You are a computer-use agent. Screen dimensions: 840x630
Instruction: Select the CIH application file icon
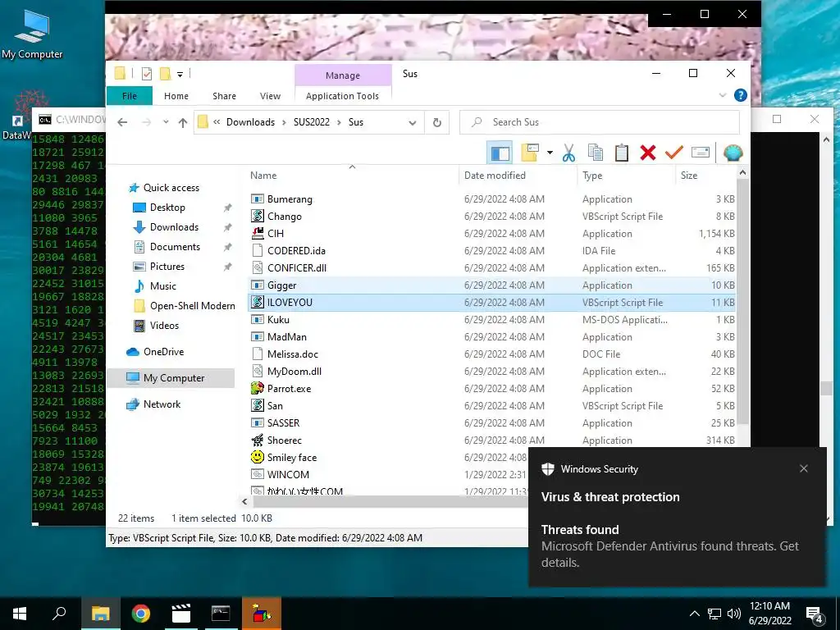click(258, 234)
